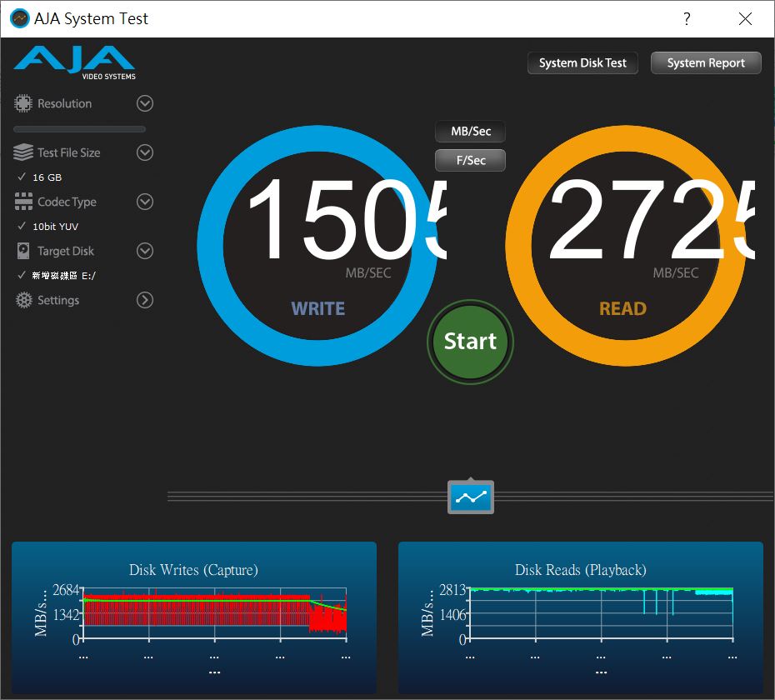Start the disk speed test
Image resolution: width=775 pixels, height=700 pixels.
click(x=470, y=342)
